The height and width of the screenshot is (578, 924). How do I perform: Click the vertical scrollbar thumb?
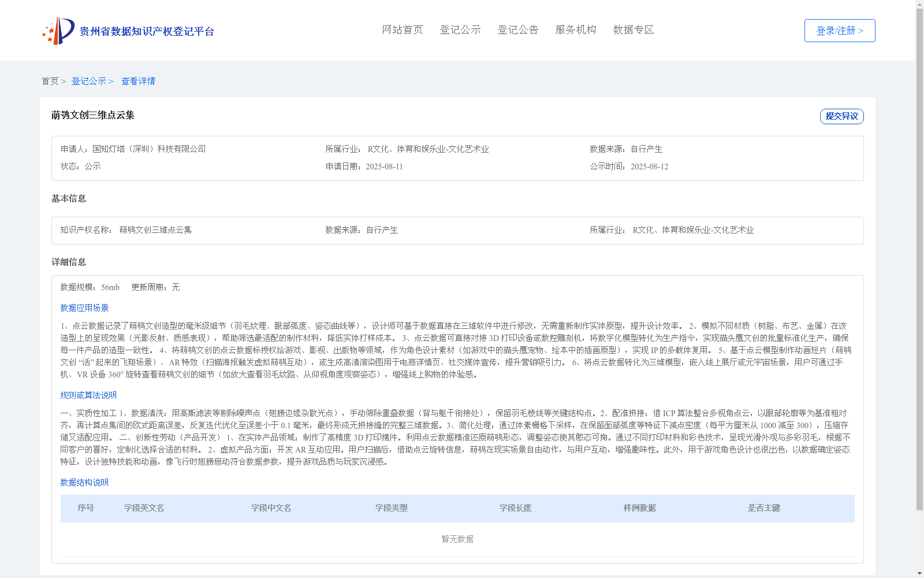point(919,259)
